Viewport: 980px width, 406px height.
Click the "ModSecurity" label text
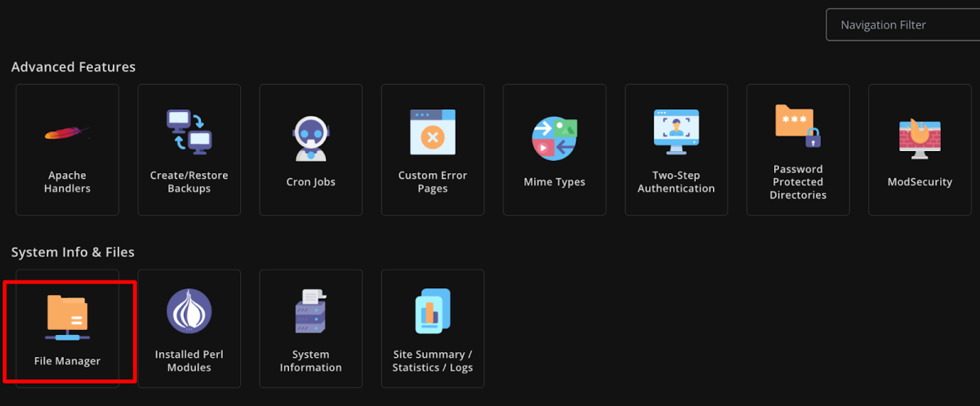click(920, 182)
